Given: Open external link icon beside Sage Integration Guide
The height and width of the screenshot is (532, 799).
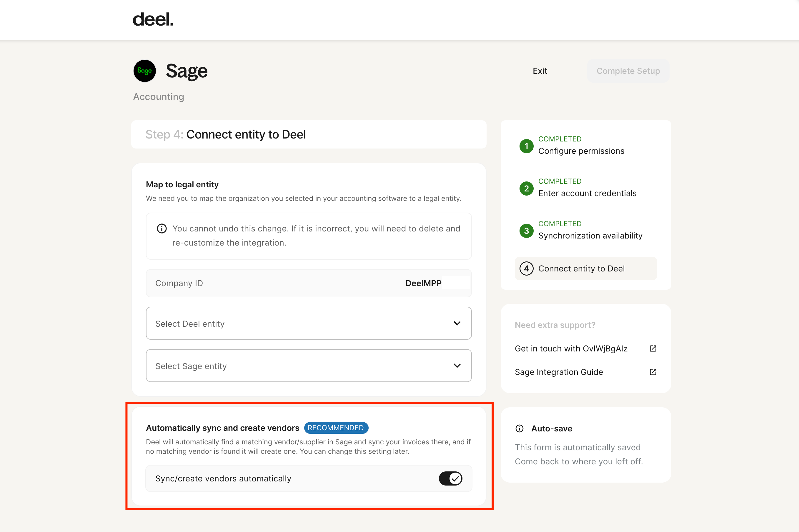Looking at the screenshot, I should [653, 372].
